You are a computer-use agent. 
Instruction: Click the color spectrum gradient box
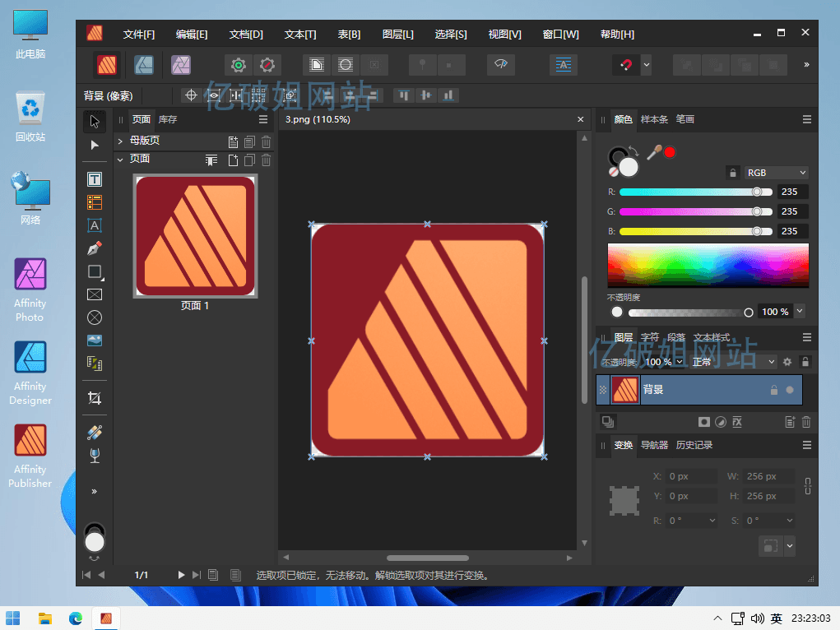708,264
